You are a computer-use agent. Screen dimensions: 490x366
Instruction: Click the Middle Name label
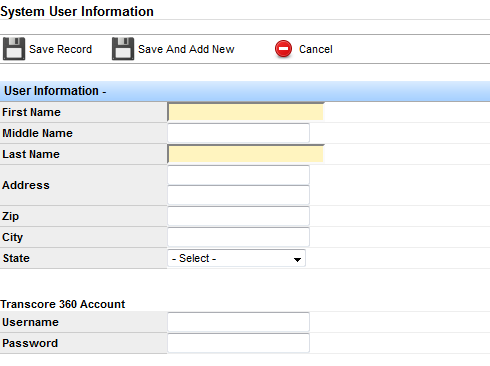[37, 133]
